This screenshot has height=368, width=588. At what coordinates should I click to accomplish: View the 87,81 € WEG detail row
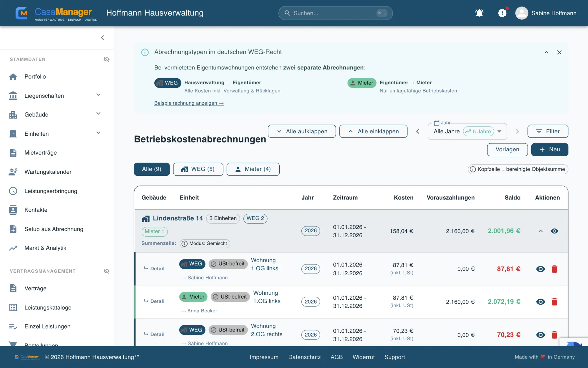click(540, 269)
